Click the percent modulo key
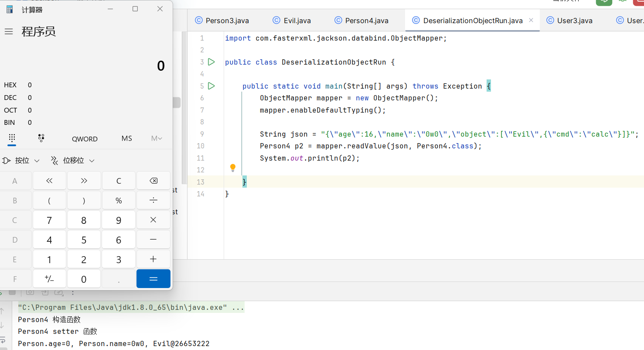This screenshot has width=644, height=350. [x=119, y=200]
